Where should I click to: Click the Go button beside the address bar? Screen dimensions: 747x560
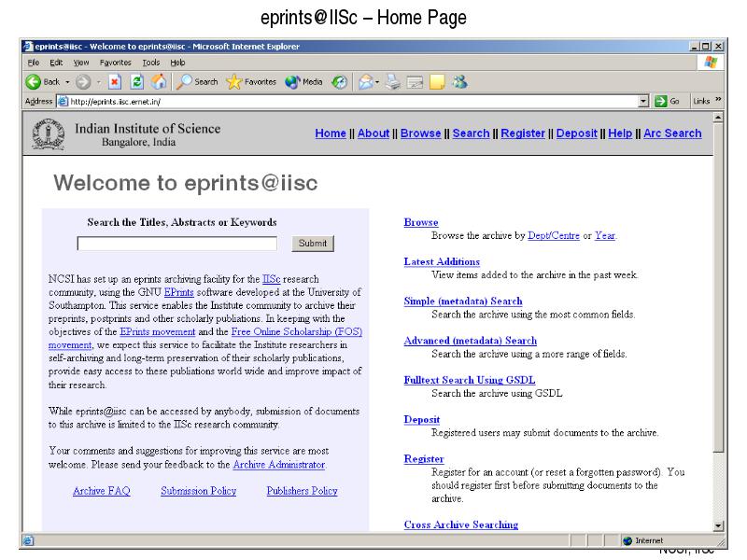pos(667,101)
